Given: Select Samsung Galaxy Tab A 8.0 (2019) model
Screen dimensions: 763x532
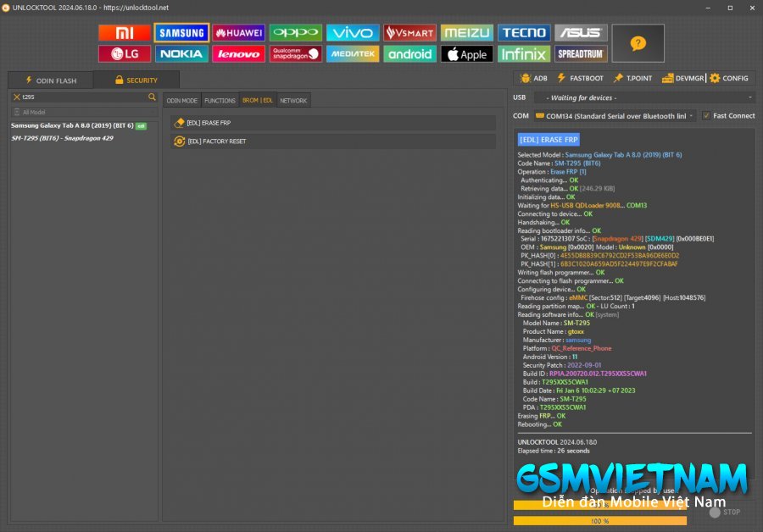Looking at the screenshot, I should [x=78, y=125].
